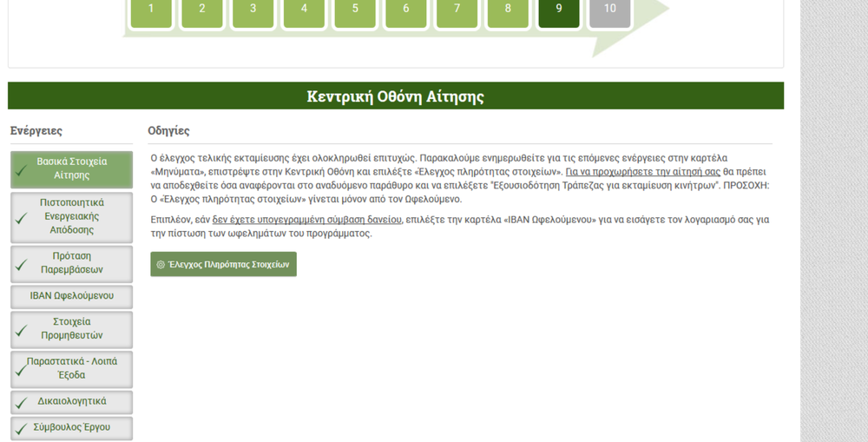Open the Βασικά Στοιχεία Αίτησης tab
Image resolution: width=868 pixels, height=442 pixels.
tap(71, 168)
